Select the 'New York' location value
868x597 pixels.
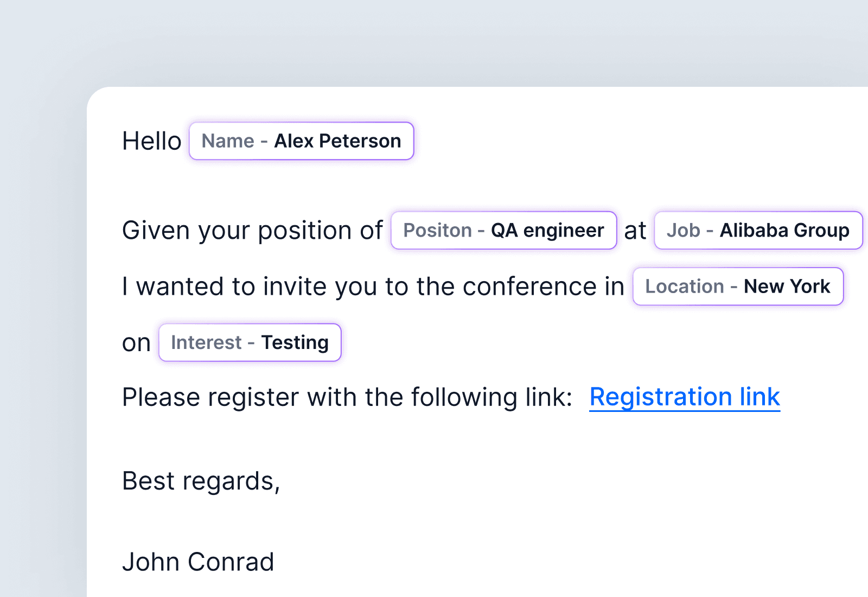click(787, 287)
